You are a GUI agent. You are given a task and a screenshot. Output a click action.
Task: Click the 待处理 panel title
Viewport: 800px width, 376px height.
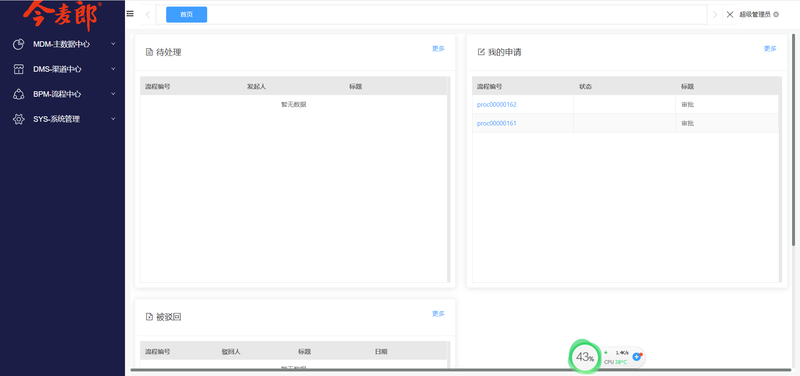point(168,52)
